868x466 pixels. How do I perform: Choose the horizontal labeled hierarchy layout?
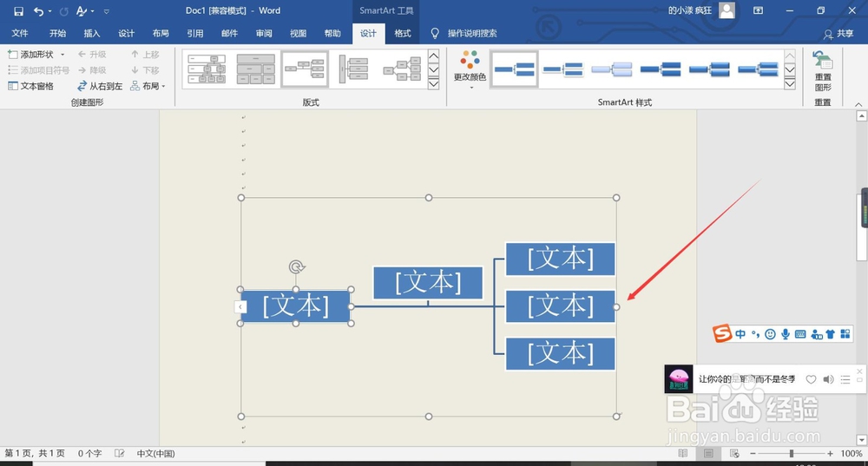coord(354,69)
